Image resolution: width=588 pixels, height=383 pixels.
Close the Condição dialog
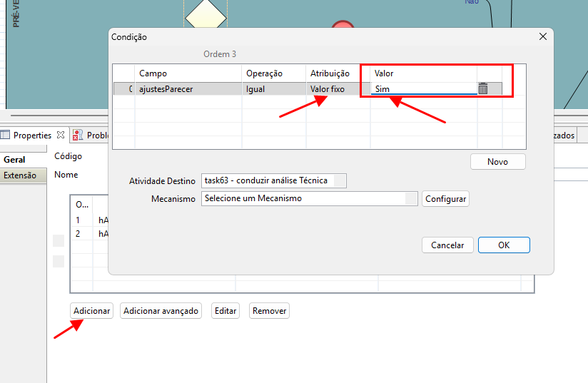tap(542, 36)
